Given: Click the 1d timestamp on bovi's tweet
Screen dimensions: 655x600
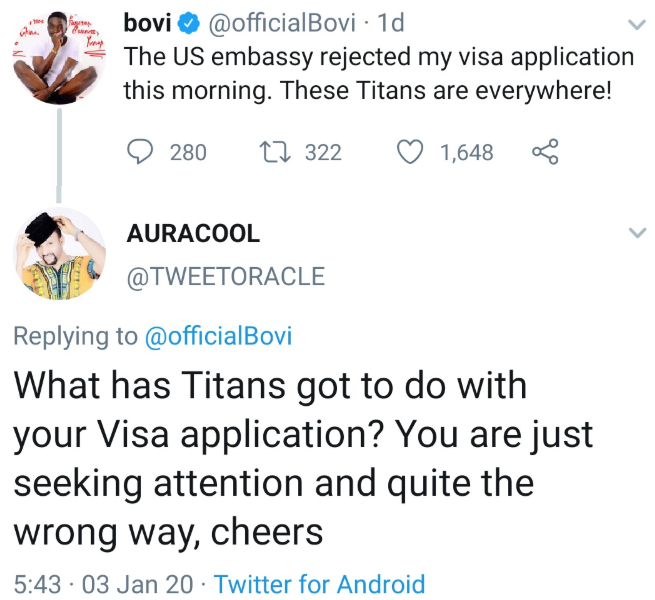Looking at the screenshot, I should [x=385, y=22].
